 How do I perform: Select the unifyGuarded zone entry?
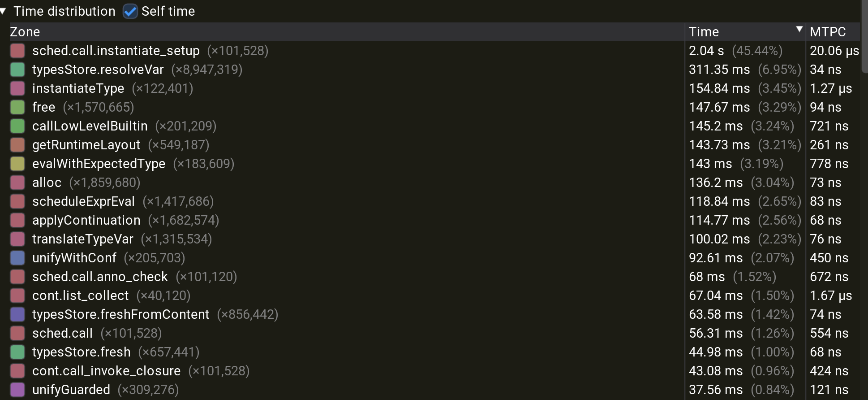(x=71, y=390)
